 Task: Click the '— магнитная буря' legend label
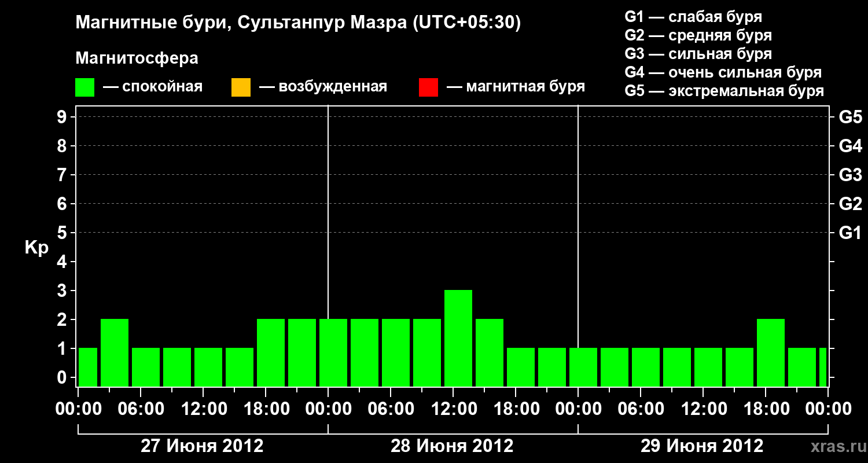click(516, 87)
